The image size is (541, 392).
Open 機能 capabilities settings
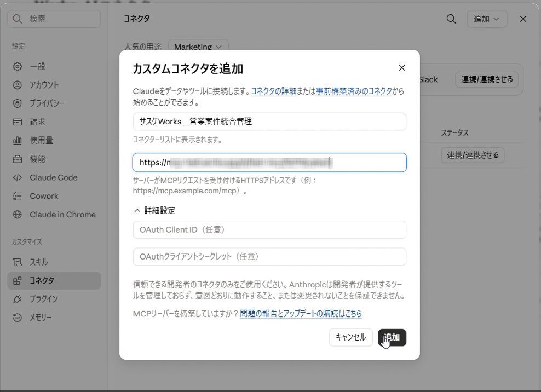pos(54,159)
